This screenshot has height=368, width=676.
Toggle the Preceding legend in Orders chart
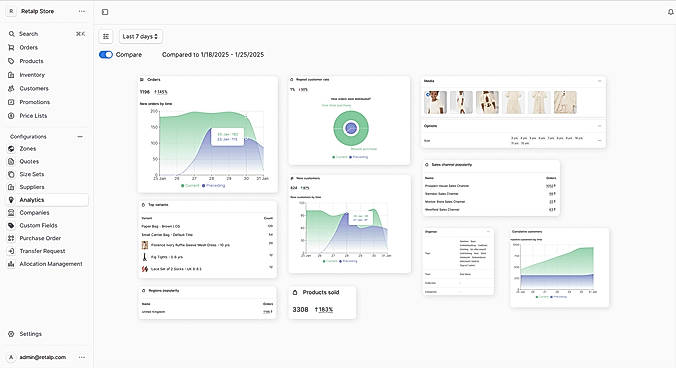(214, 186)
